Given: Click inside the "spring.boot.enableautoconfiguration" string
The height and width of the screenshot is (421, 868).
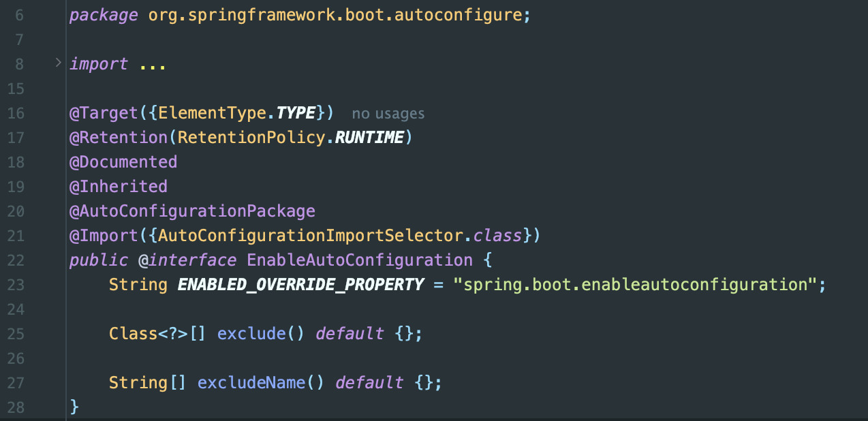Looking at the screenshot, I should click(634, 285).
